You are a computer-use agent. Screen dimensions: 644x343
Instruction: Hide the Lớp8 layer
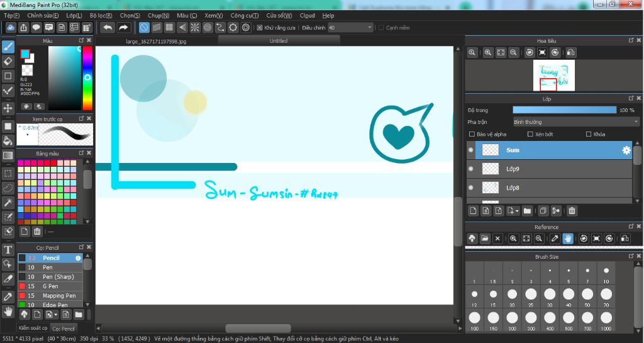[x=470, y=188]
